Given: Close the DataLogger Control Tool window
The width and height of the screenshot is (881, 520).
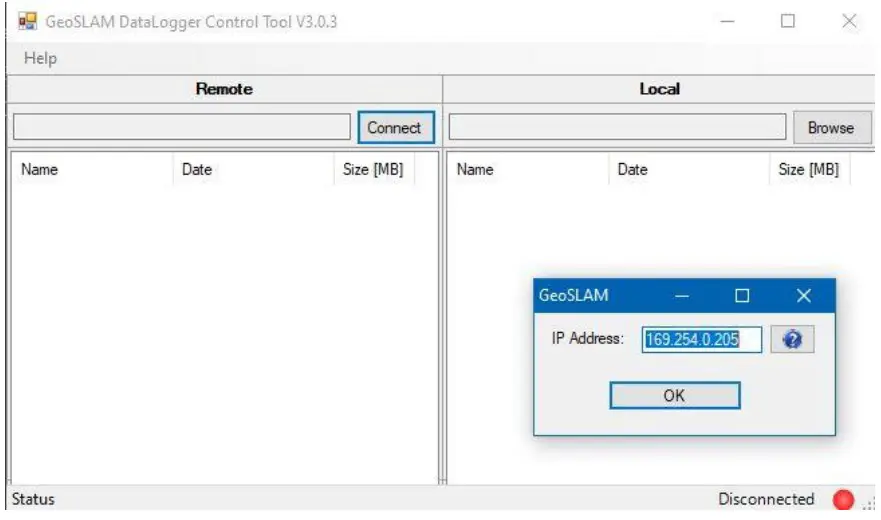Looking at the screenshot, I should click(850, 21).
